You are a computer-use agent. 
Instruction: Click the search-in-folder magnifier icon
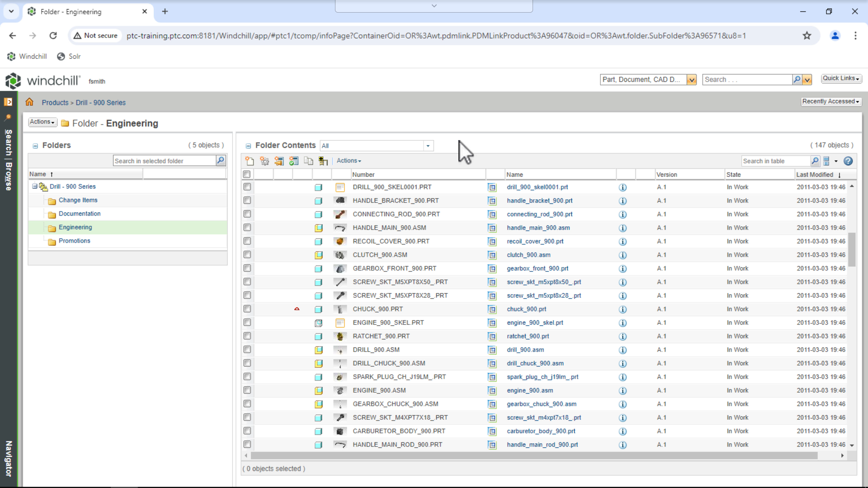(x=221, y=160)
